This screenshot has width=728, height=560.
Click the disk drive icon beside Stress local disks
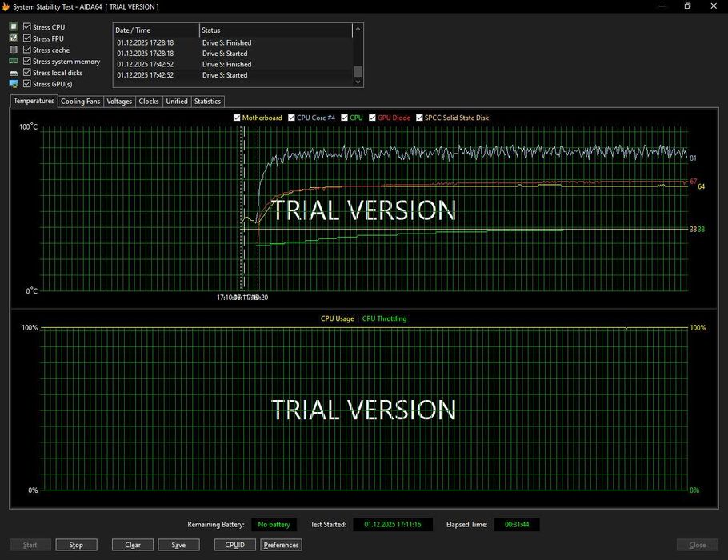(x=14, y=73)
